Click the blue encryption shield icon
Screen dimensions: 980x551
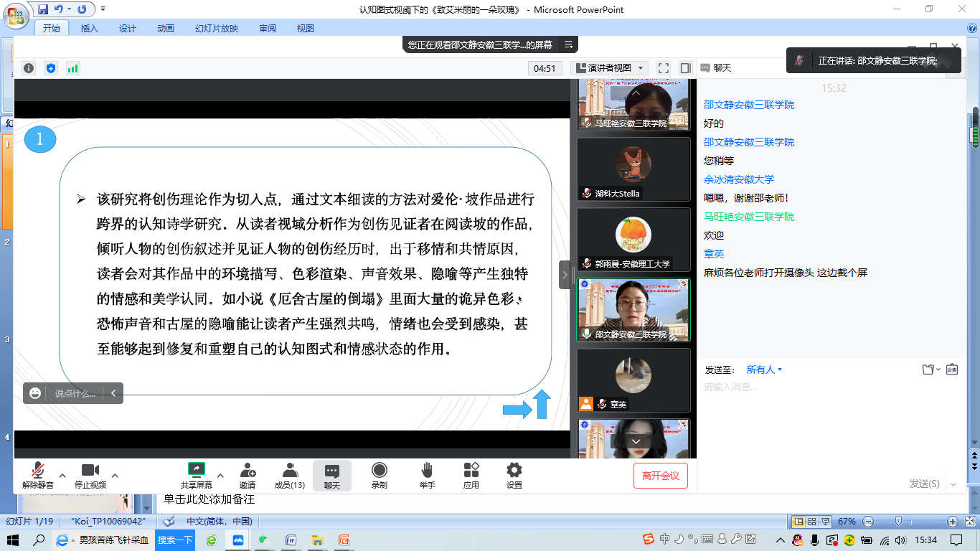pyautogui.click(x=50, y=68)
